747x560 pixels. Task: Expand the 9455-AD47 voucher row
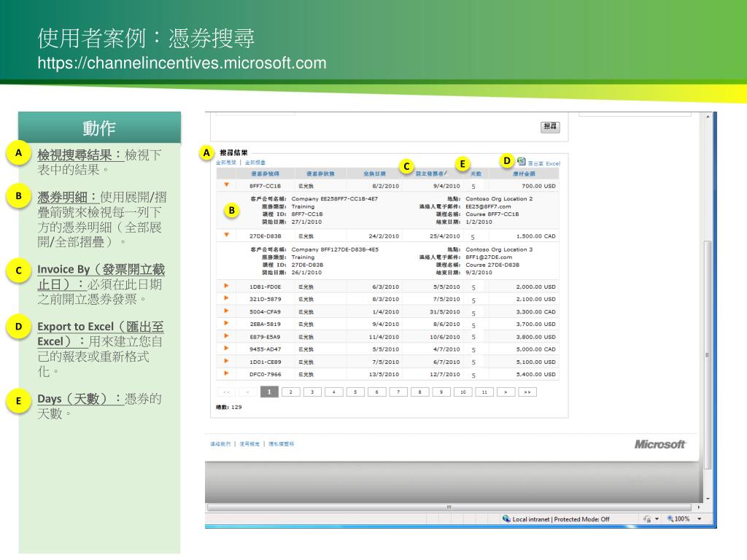click(226, 348)
